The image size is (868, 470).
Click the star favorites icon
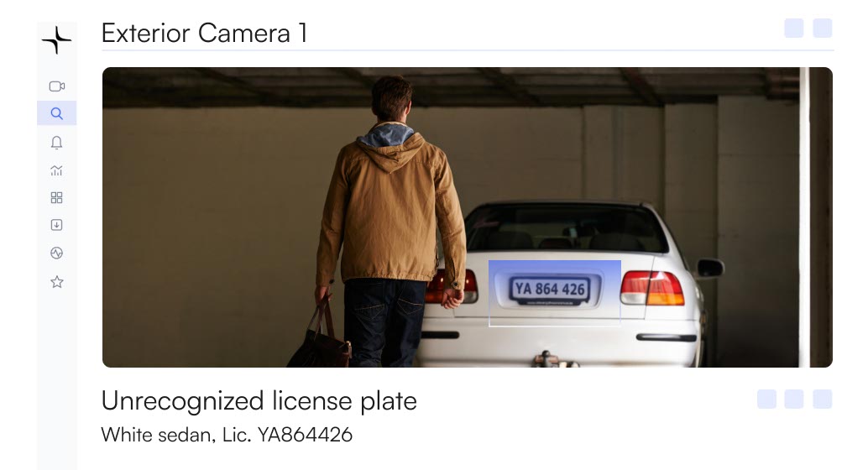click(x=56, y=282)
